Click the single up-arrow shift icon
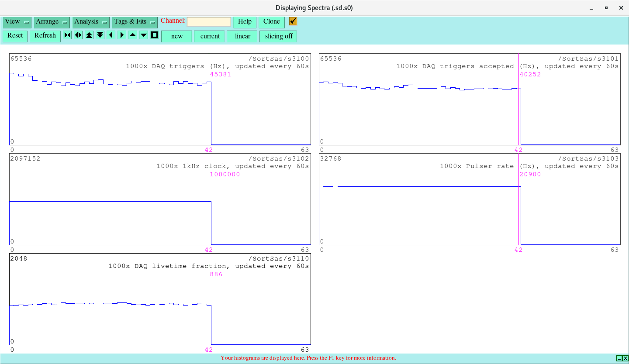 click(132, 35)
